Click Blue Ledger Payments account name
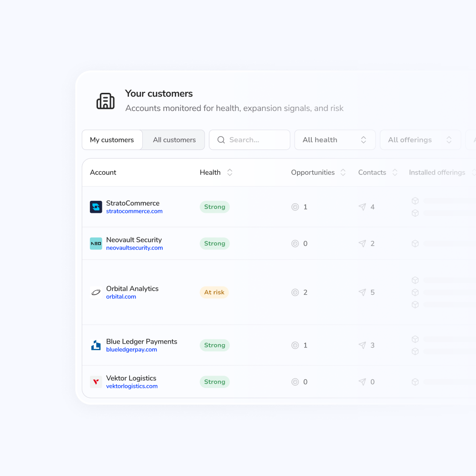The height and width of the screenshot is (476, 476). tap(141, 341)
